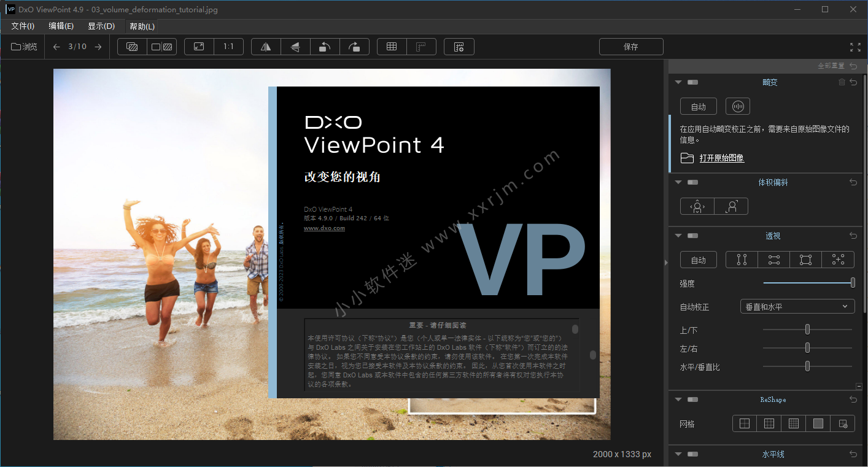Select the coarsest ReShape grid

pyautogui.click(x=745, y=423)
